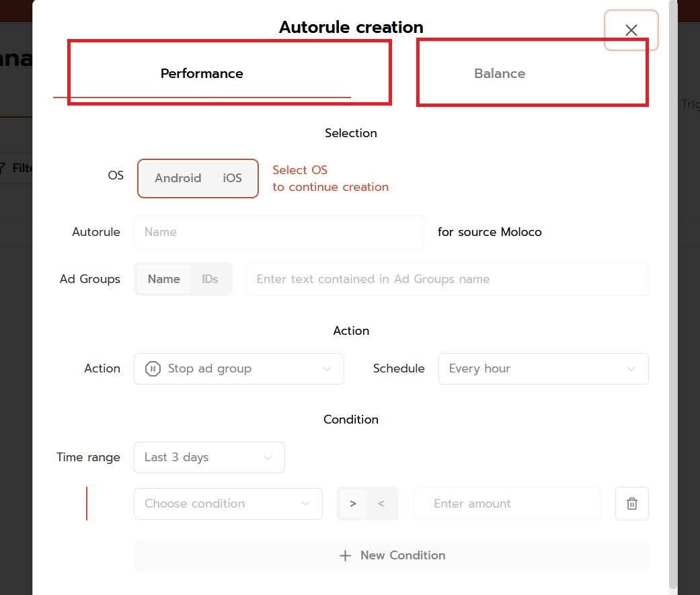
Task: Set Ad Groups filter to Name
Action: coord(163,279)
